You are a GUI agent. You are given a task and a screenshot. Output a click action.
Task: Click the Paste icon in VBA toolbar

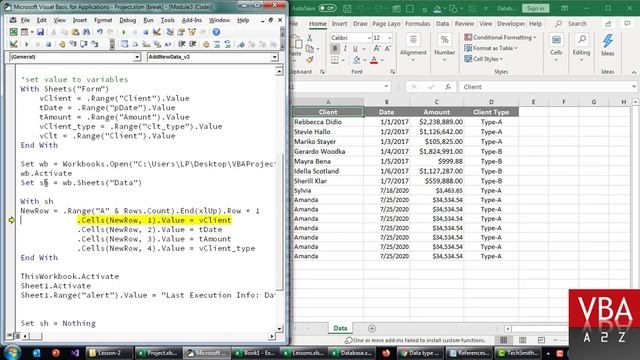pos(76,32)
